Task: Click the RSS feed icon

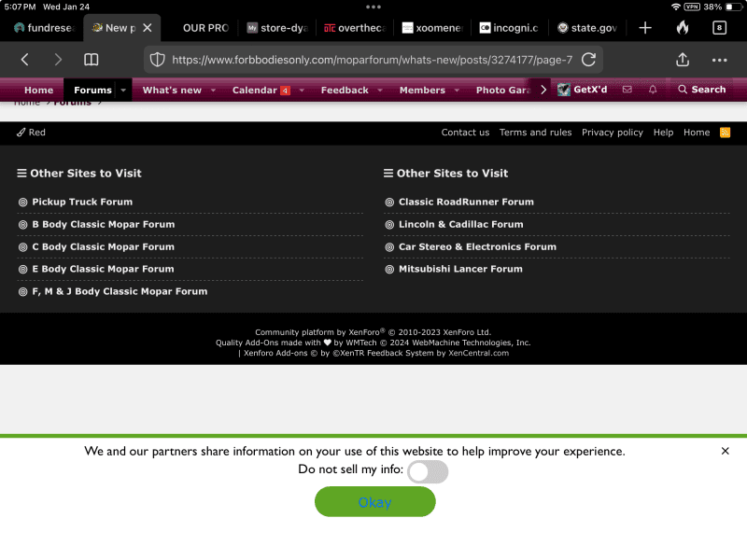Action: 725,133
